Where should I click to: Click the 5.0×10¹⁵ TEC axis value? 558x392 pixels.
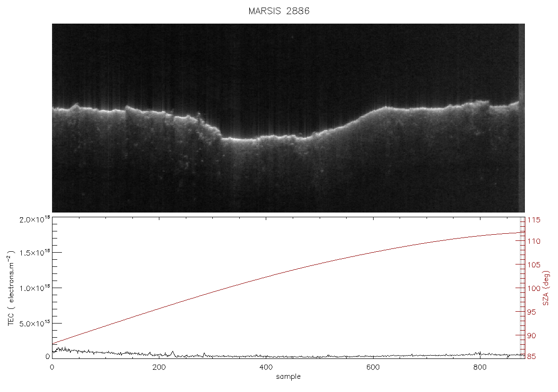click(35, 324)
